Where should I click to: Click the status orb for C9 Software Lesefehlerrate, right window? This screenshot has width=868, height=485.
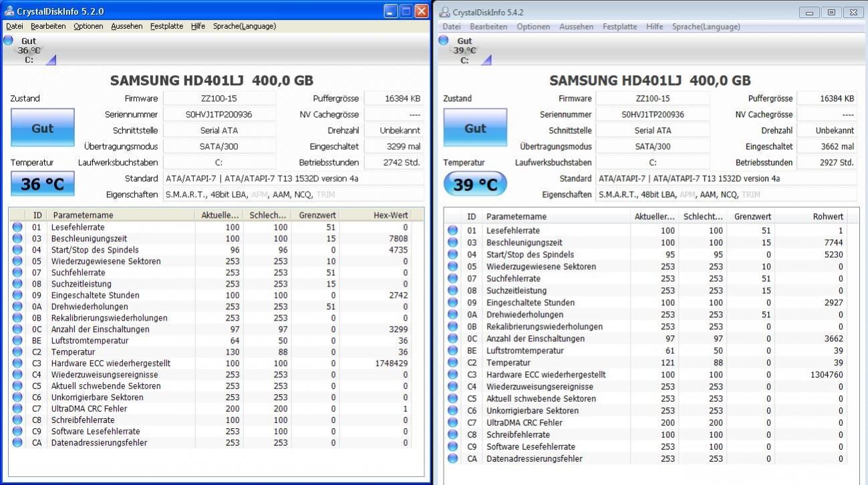coord(452,447)
